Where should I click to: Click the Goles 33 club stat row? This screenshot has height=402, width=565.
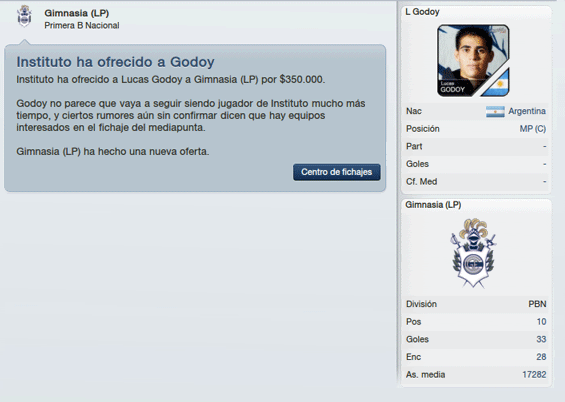pyautogui.click(x=476, y=339)
